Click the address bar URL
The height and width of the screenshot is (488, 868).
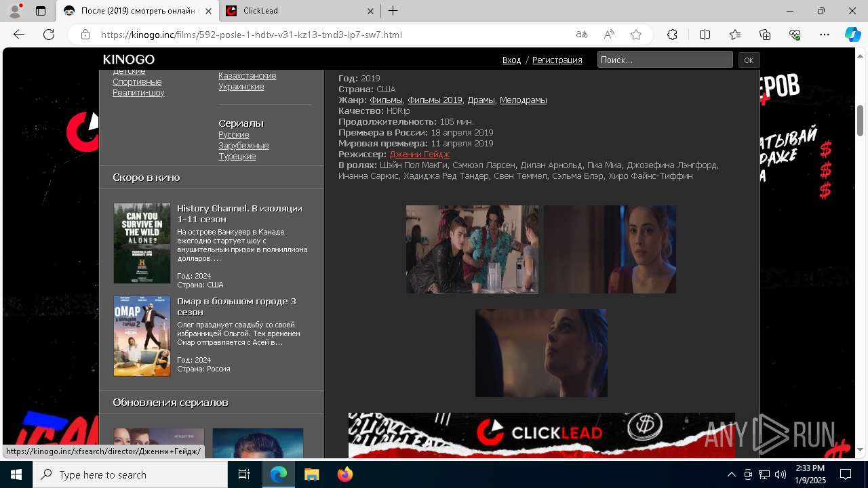point(252,35)
